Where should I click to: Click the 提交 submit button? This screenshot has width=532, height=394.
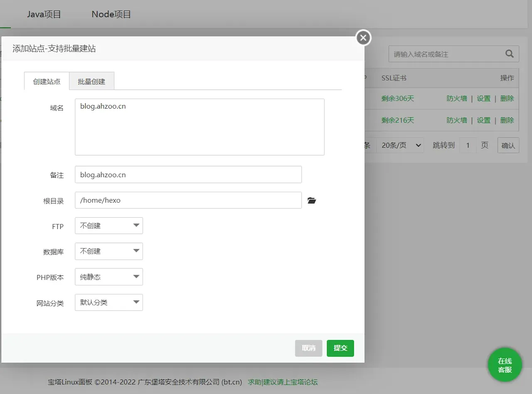pos(340,348)
